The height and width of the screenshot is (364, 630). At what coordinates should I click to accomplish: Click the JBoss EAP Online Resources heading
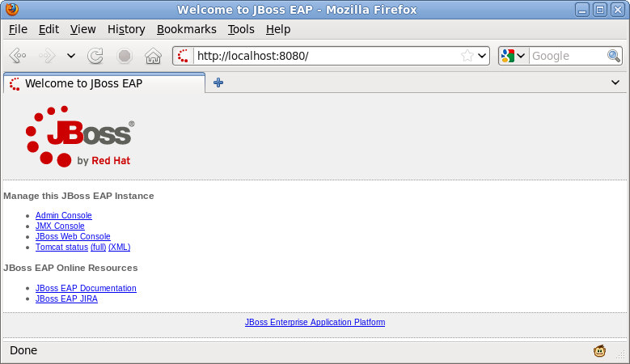[70, 268]
